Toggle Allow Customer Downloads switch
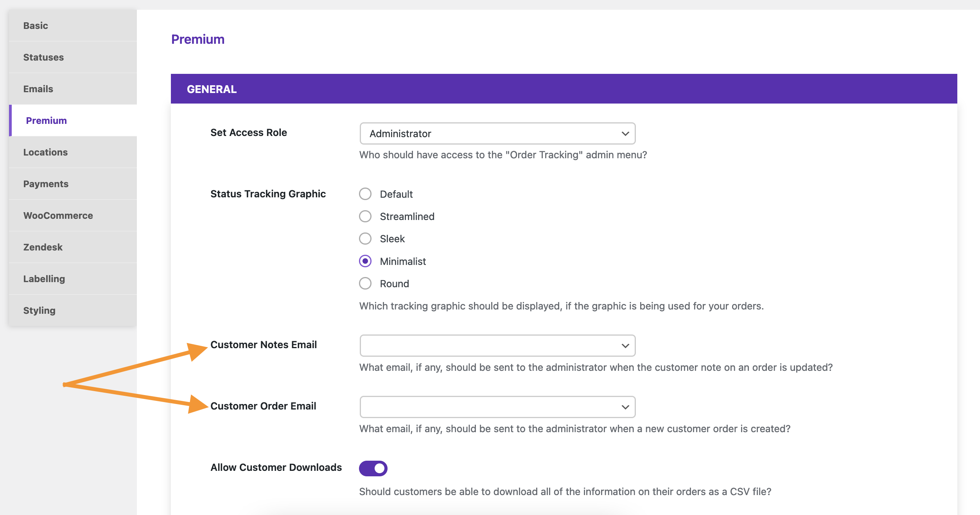The width and height of the screenshot is (980, 515). pyautogui.click(x=373, y=468)
